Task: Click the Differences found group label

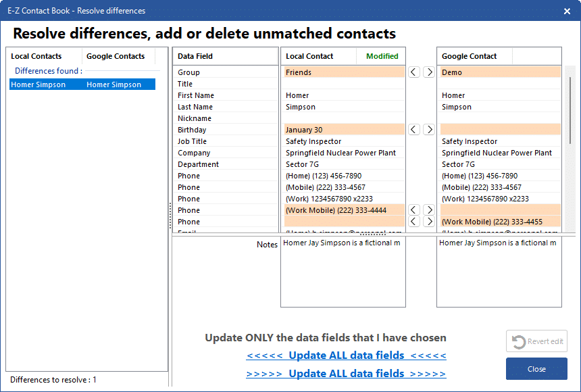Action: (49, 71)
